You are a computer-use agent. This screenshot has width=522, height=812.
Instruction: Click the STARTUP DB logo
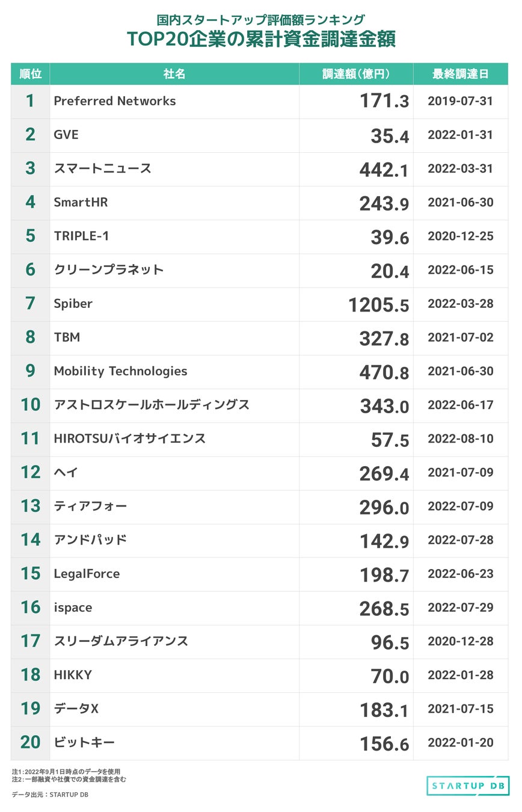coord(467,786)
